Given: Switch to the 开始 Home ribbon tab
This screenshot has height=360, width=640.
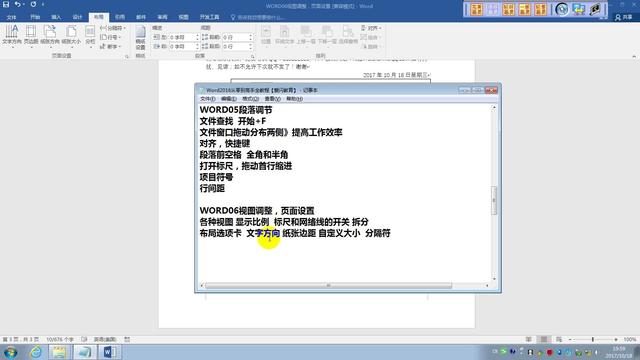Looking at the screenshot, I should point(35,17).
